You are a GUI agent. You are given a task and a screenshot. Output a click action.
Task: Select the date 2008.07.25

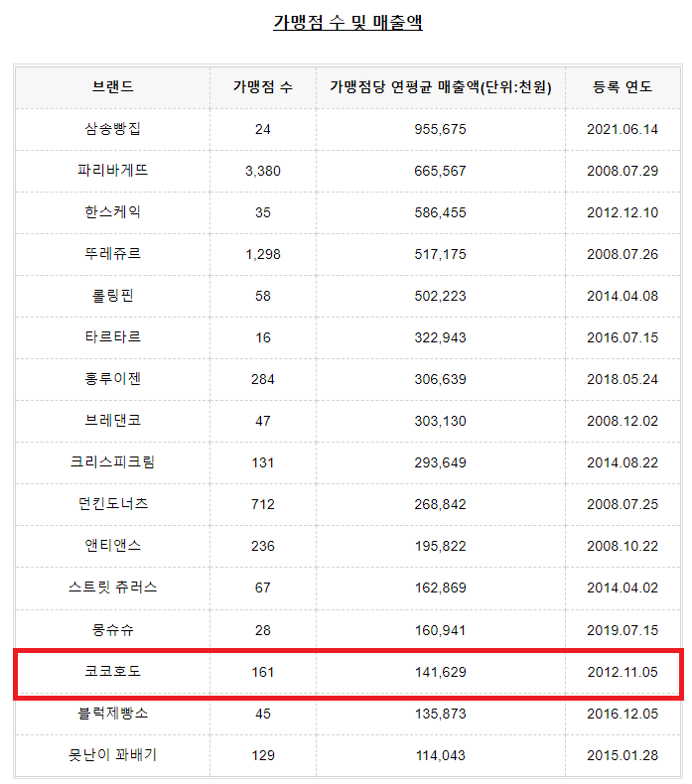pos(623,504)
